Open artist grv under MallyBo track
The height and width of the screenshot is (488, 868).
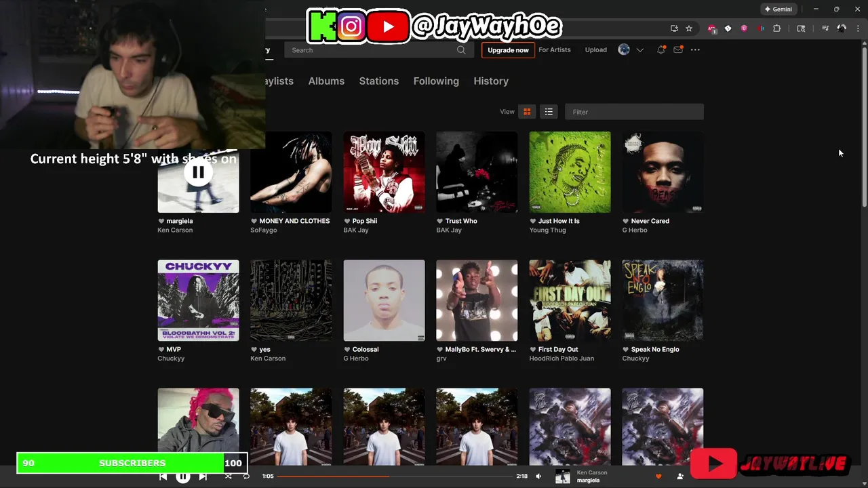pyautogui.click(x=441, y=358)
